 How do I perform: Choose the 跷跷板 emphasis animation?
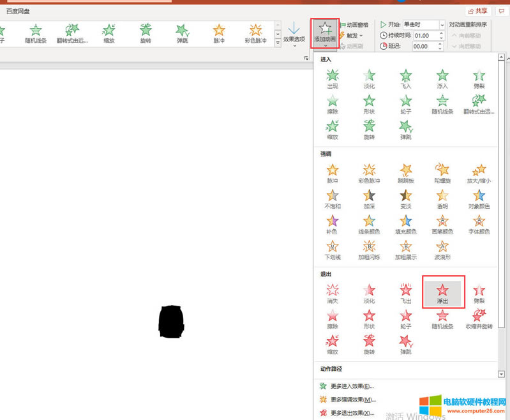pos(406,173)
